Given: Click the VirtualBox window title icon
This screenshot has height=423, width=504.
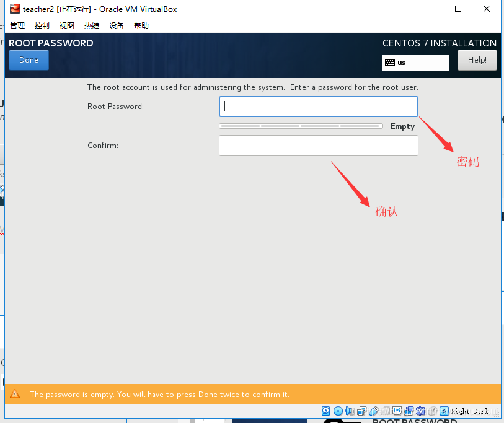Looking at the screenshot, I should pos(14,9).
